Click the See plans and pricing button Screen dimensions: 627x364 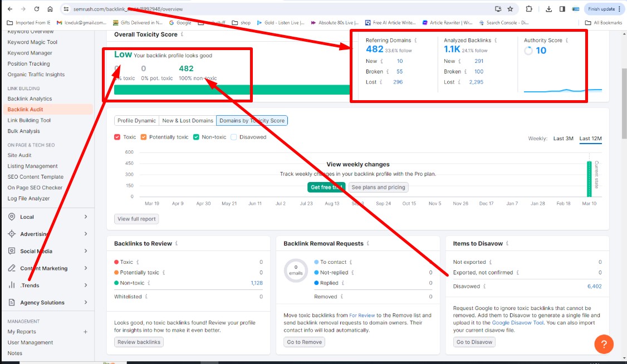378,188
